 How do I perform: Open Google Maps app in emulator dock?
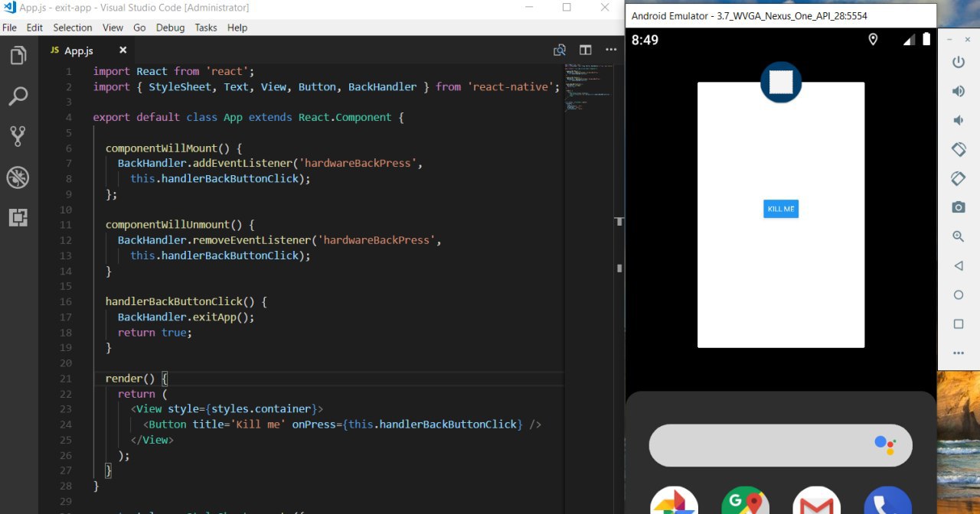click(x=746, y=502)
